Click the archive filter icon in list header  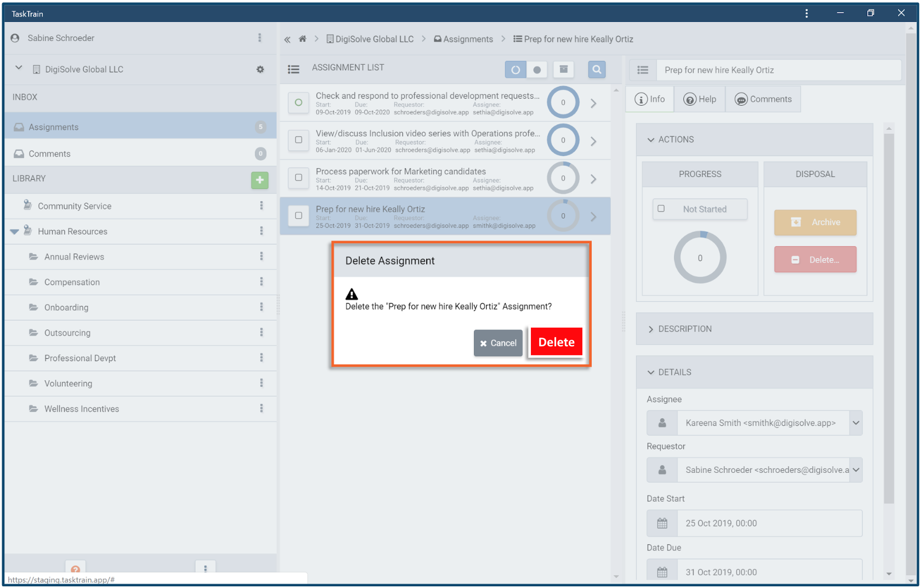click(x=563, y=70)
